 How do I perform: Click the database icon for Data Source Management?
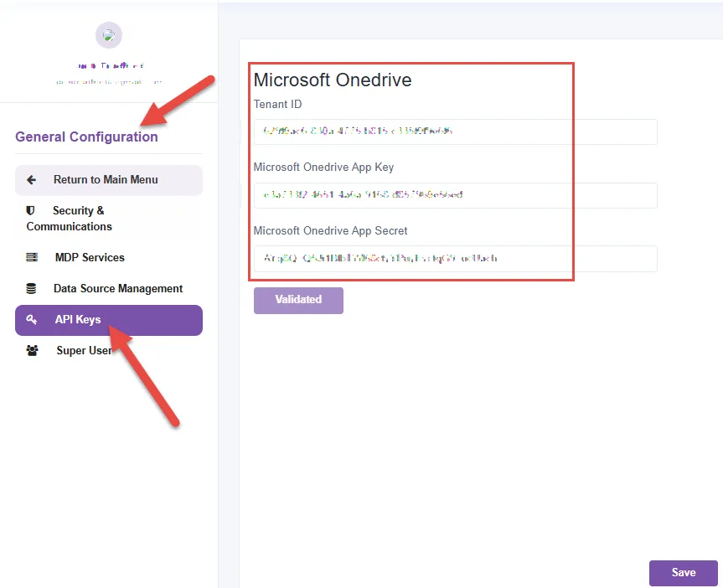(31, 289)
